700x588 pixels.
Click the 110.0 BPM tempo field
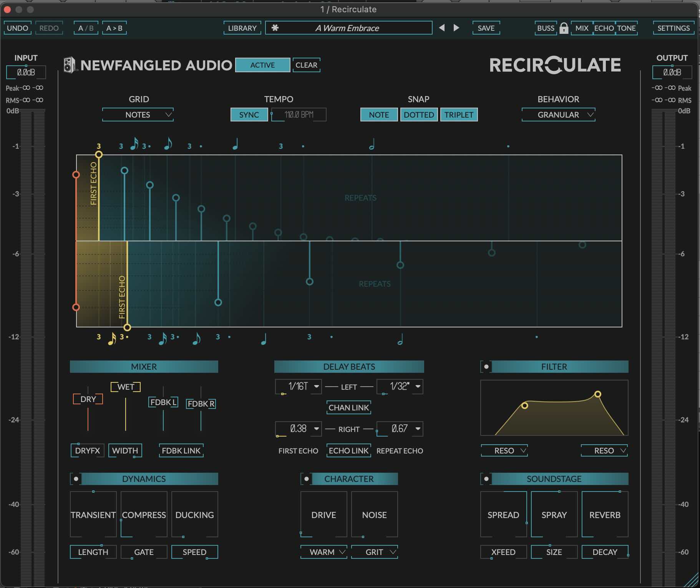299,115
